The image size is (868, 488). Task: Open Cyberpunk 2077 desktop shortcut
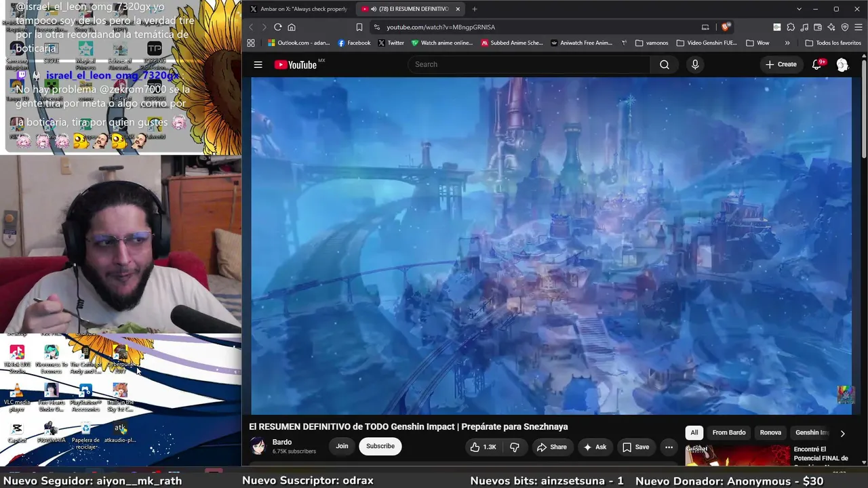120,359
